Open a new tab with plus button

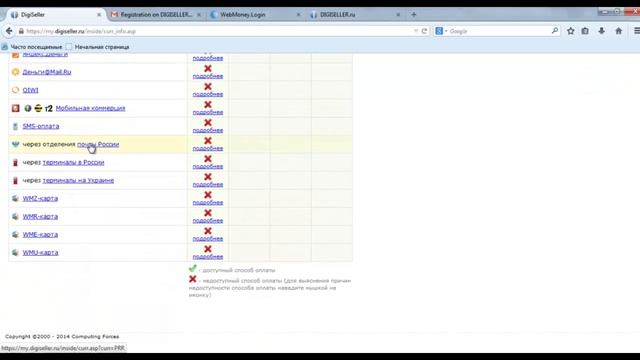tap(413, 15)
